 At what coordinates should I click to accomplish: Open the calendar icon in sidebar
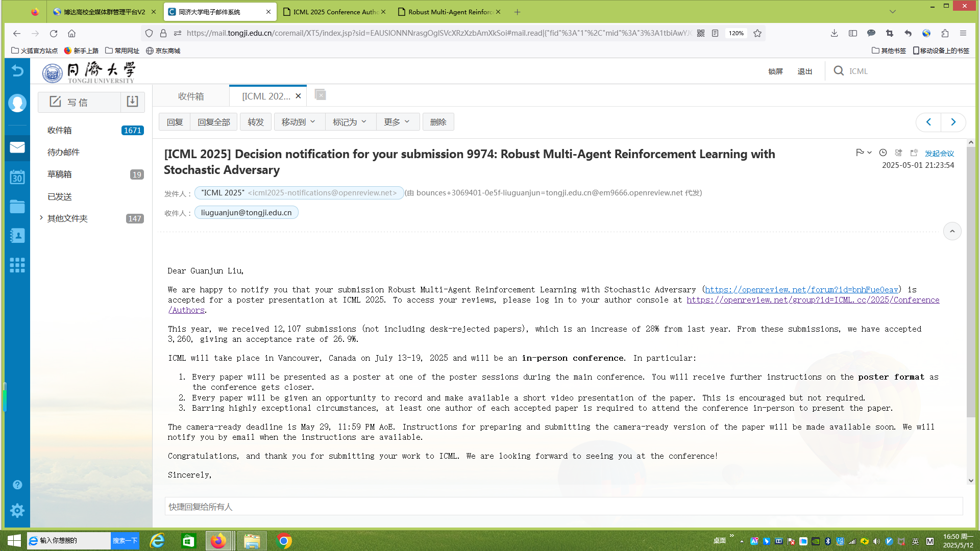(x=17, y=177)
